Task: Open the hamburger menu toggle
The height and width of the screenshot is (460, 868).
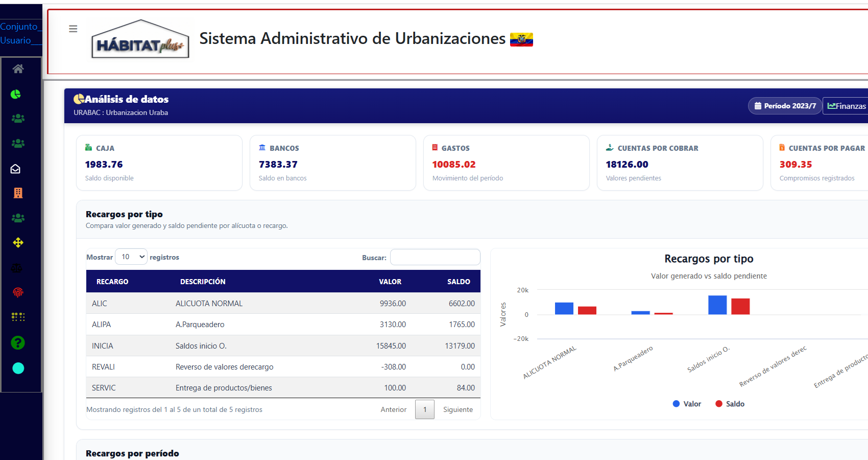Action: pos(73,29)
